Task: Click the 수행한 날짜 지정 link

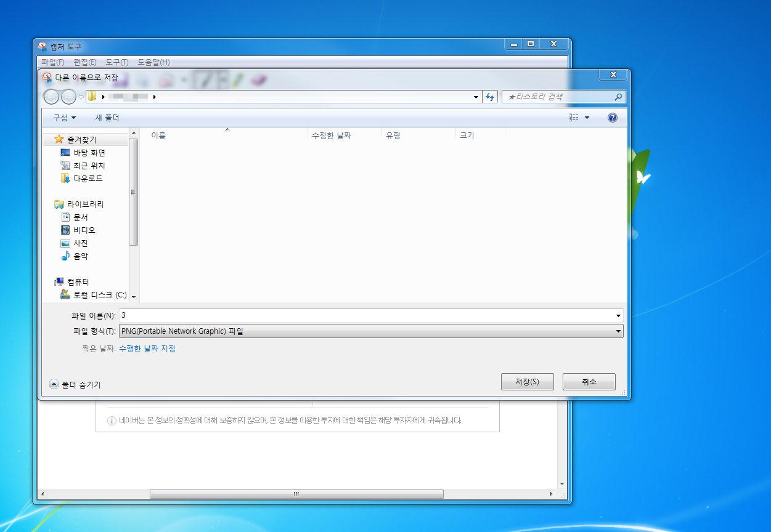Action: click(x=147, y=349)
